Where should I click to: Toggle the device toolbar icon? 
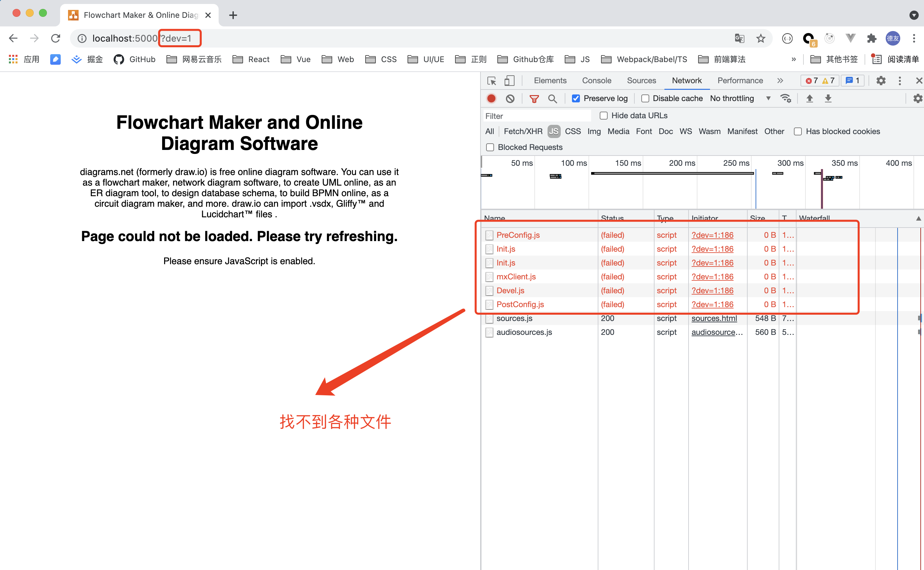pyautogui.click(x=509, y=81)
